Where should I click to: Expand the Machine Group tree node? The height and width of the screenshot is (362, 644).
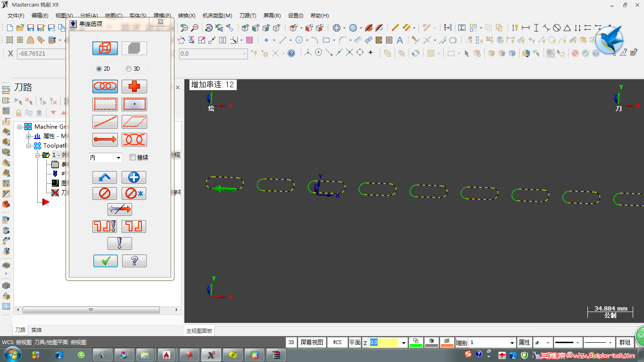(x=20, y=126)
